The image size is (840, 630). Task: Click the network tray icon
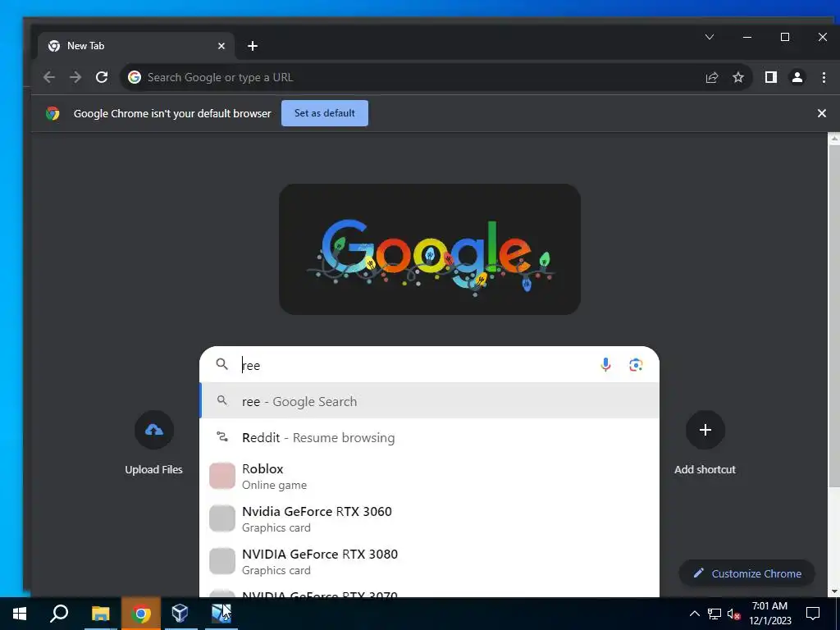click(714, 614)
